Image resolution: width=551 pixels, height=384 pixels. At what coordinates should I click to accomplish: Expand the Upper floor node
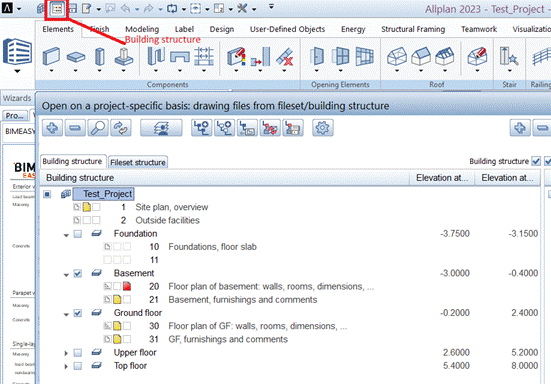click(x=66, y=353)
